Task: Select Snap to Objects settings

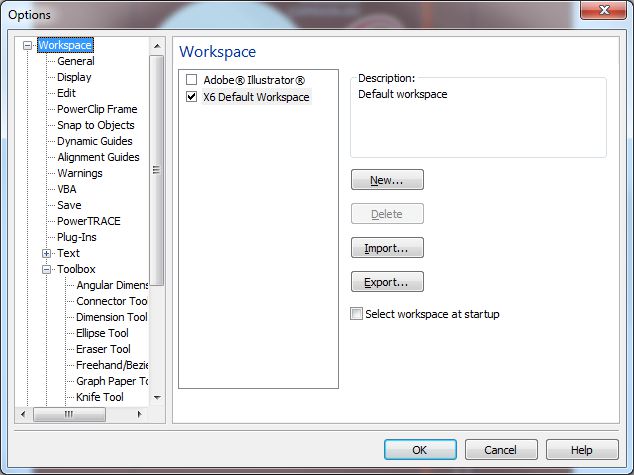Action: (x=95, y=125)
